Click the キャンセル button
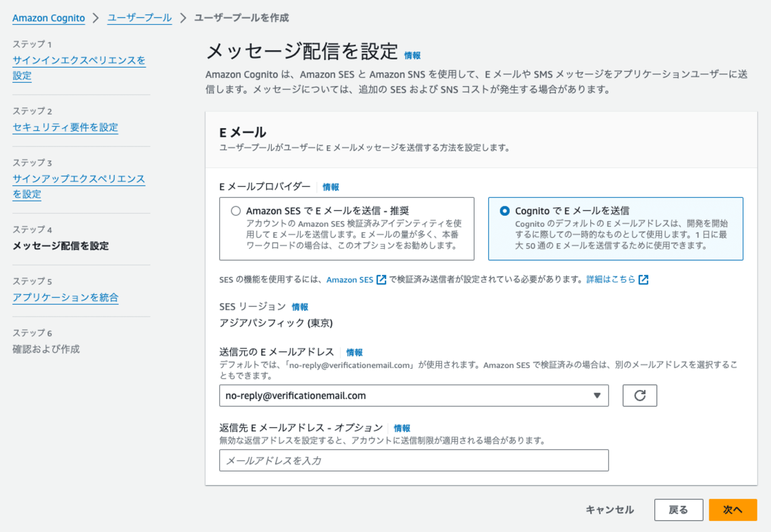The height and width of the screenshot is (532, 771). 610,510
